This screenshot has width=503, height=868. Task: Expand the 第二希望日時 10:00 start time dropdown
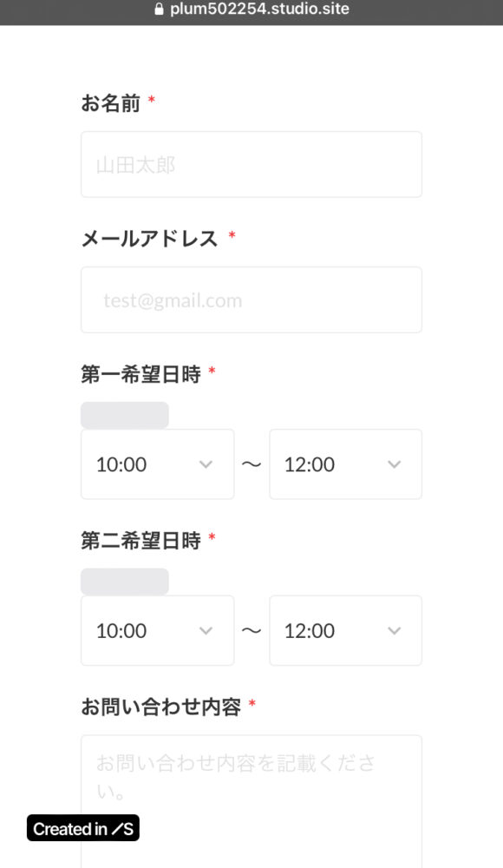pyautogui.click(x=157, y=630)
